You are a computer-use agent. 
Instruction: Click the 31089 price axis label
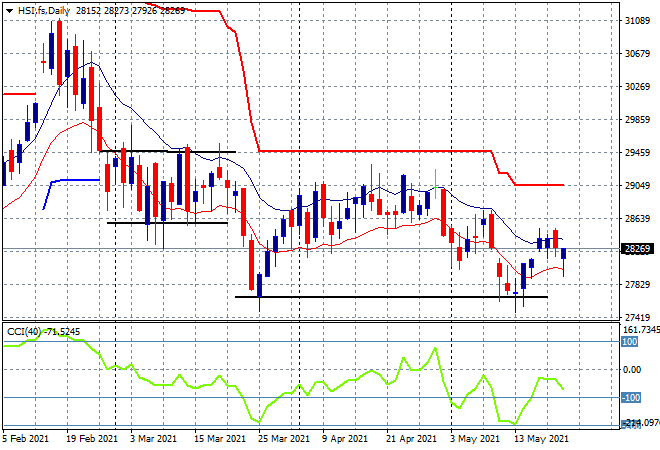(x=637, y=21)
